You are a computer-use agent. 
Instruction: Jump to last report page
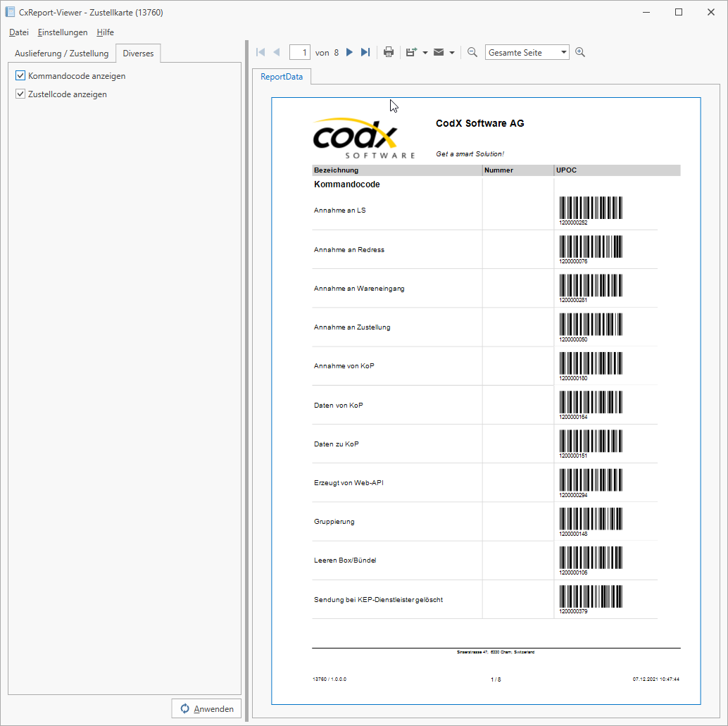365,53
